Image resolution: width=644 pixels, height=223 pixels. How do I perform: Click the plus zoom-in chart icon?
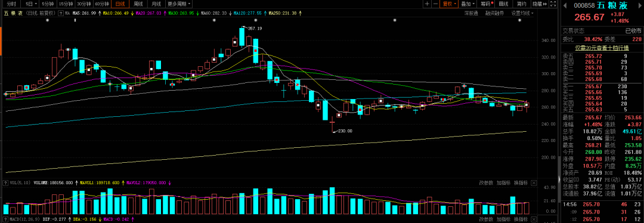click(x=427, y=4)
